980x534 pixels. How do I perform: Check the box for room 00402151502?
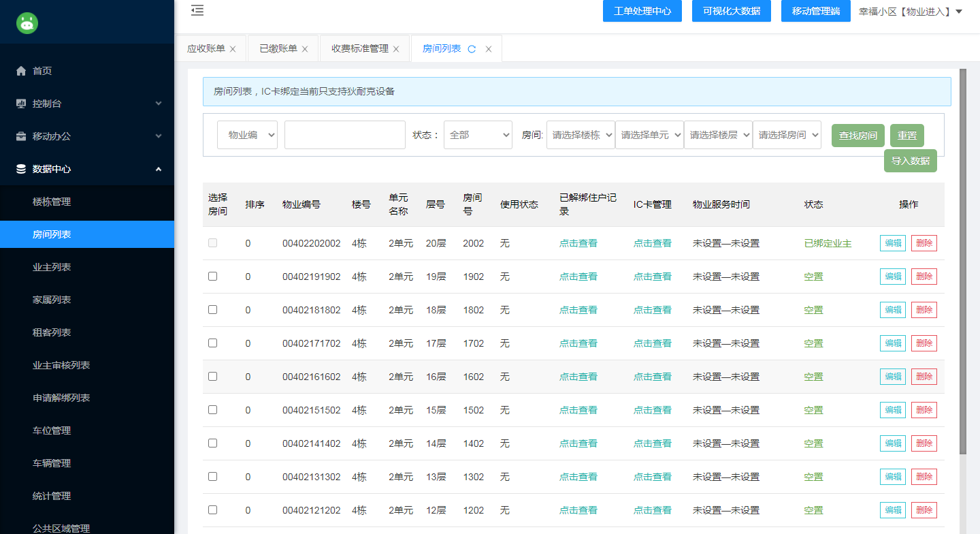coord(212,409)
